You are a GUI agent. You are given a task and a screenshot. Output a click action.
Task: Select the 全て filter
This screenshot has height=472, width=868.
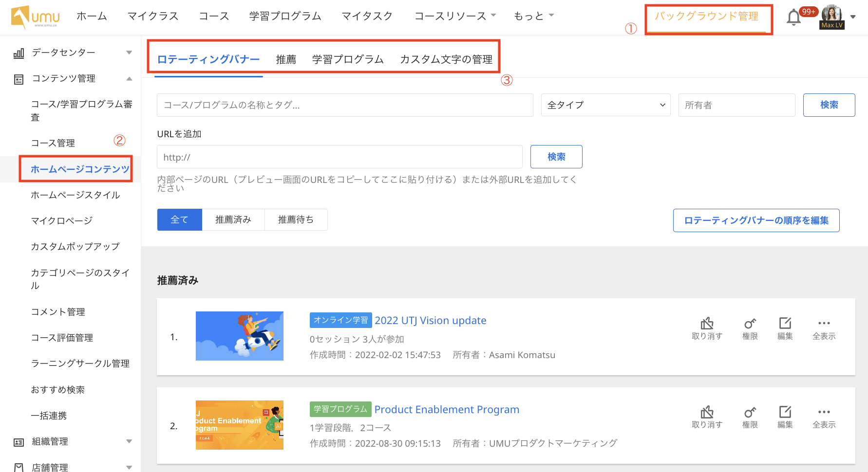click(x=179, y=220)
